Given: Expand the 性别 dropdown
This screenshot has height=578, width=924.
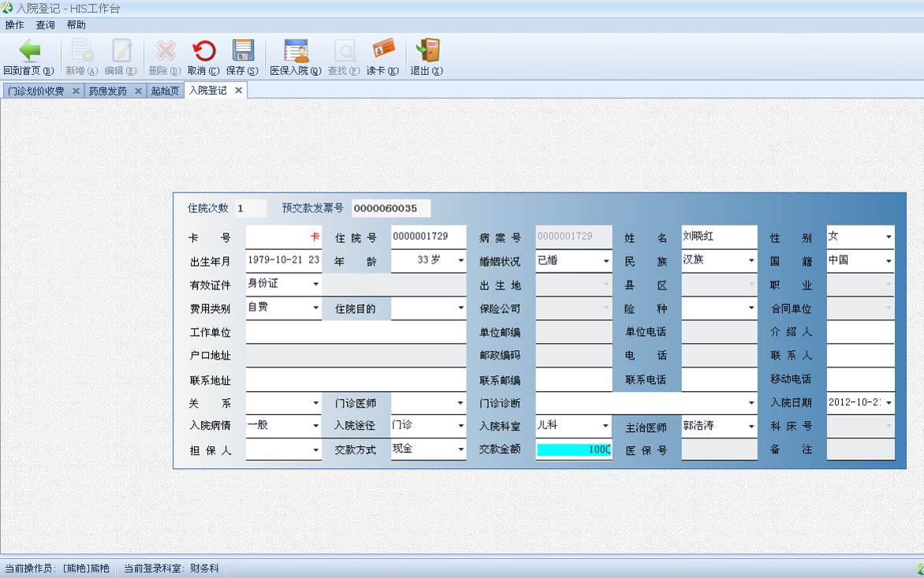Looking at the screenshot, I should pos(889,237).
